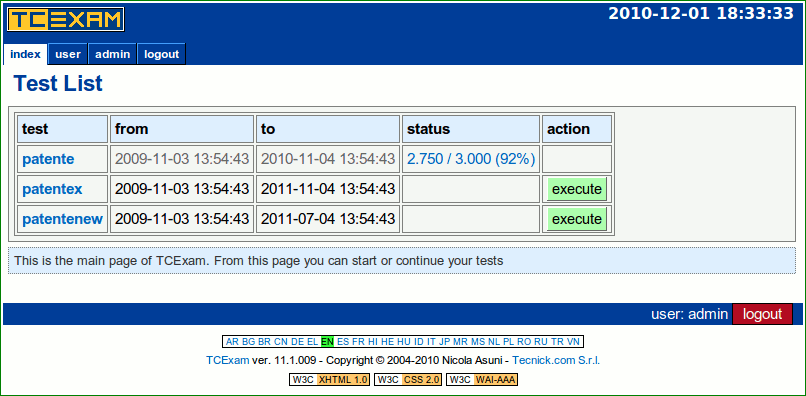Open the patentex test link
The width and height of the screenshot is (806, 396).
point(52,189)
